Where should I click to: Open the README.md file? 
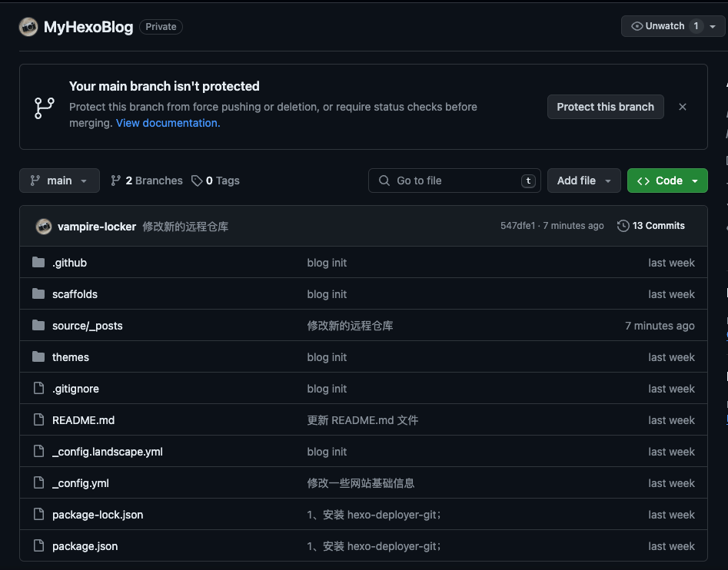[84, 420]
